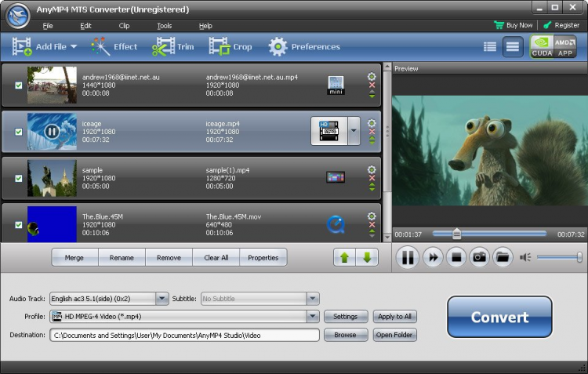
Task: Click the file list scrollbar down arrow
Action: click(x=387, y=237)
